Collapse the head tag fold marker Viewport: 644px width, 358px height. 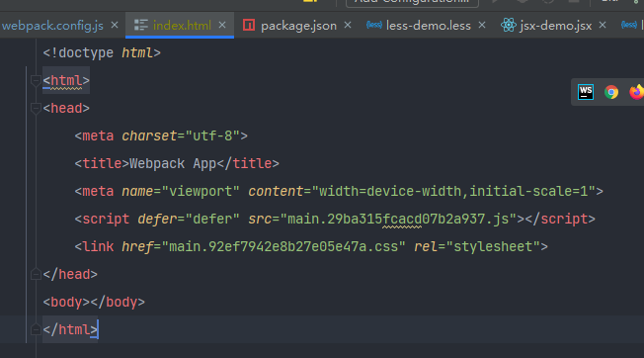[x=36, y=108]
